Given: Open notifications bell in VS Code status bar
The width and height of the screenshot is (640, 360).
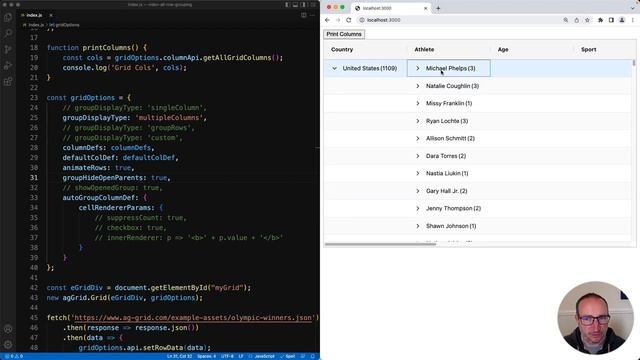Looking at the screenshot, I should [x=313, y=356].
